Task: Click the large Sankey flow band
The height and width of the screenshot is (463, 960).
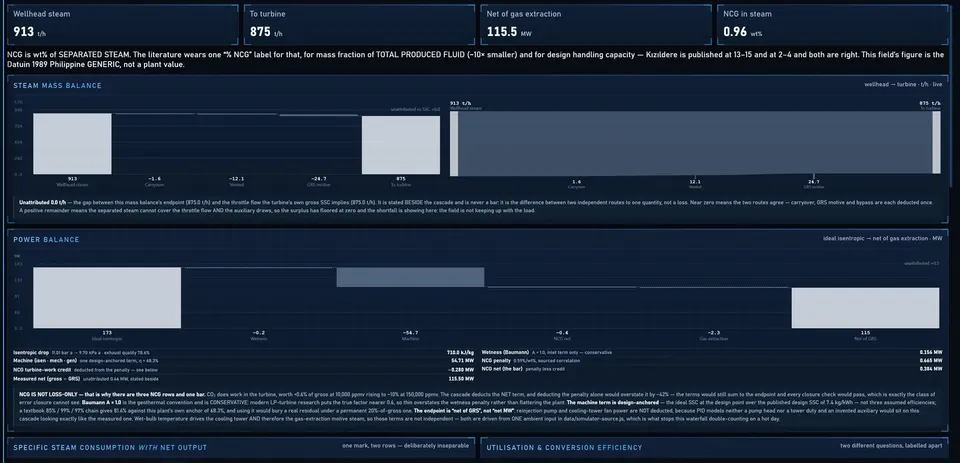Action: click(x=695, y=143)
